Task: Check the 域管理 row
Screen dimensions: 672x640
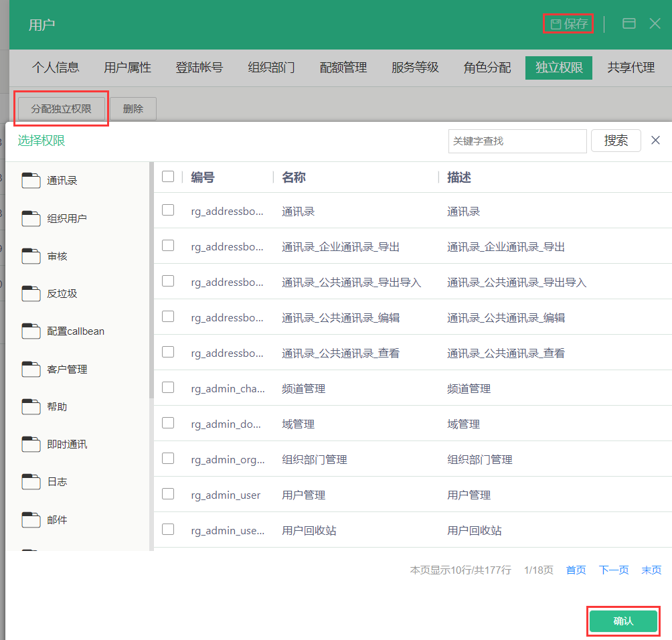Action: coord(168,423)
